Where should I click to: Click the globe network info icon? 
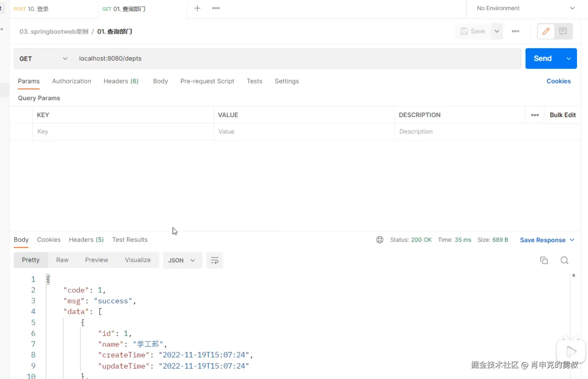coord(380,240)
